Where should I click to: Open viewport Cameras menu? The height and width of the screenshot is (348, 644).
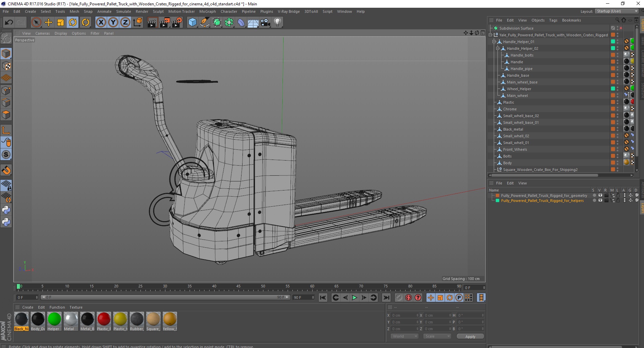pyautogui.click(x=42, y=33)
